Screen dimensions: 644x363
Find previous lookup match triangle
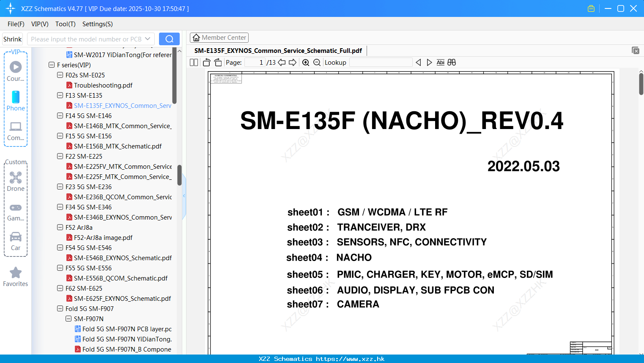pyautogui.click(x=418, y=63)
